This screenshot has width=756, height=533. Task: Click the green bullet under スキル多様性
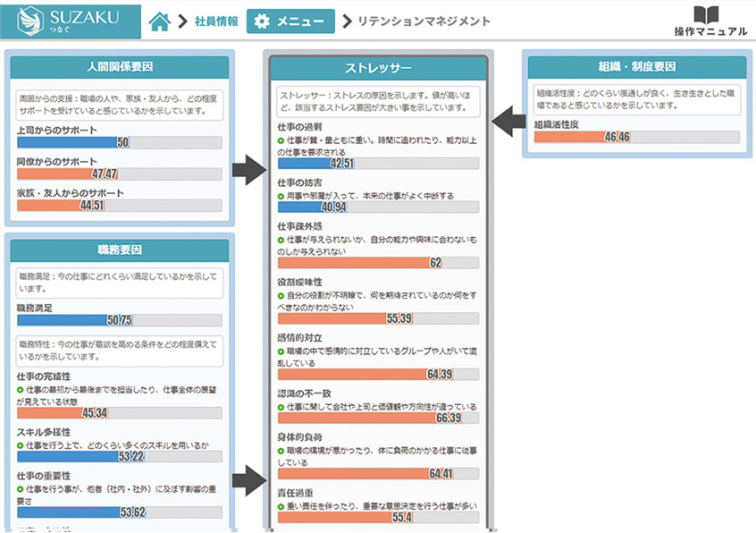(x=20, y=444)
